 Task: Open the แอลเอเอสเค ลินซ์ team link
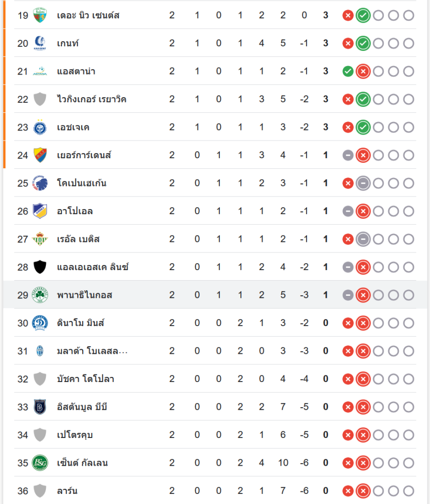pos(93,267)
